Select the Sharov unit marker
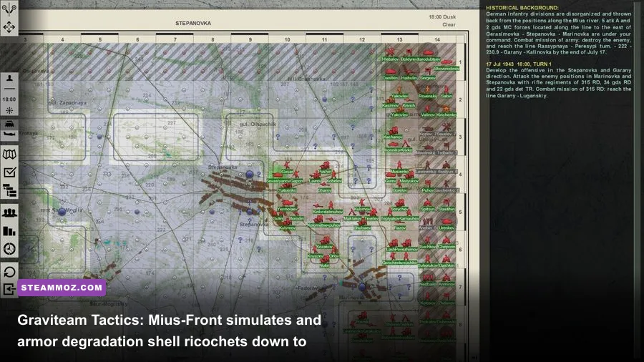Viewport: 644px width, 362px height. tap(324, 185)
